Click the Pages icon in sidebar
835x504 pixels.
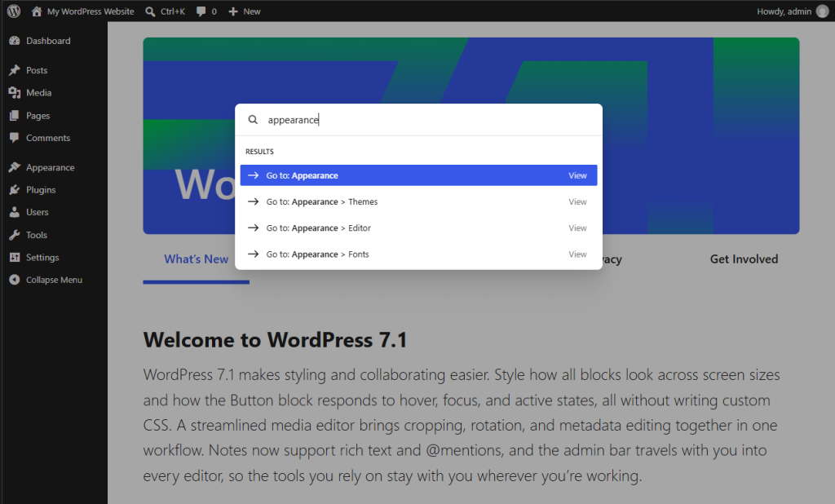click(x=15, y=116)
